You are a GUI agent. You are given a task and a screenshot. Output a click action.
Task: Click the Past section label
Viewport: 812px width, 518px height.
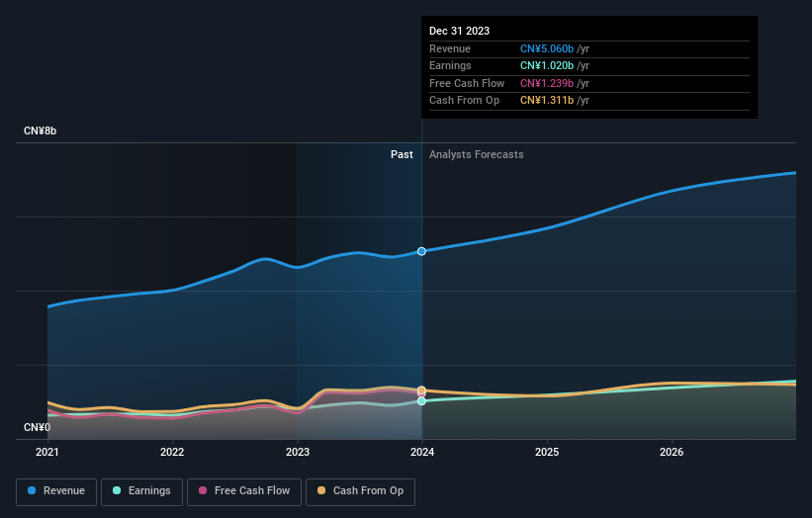click(402, 155)
